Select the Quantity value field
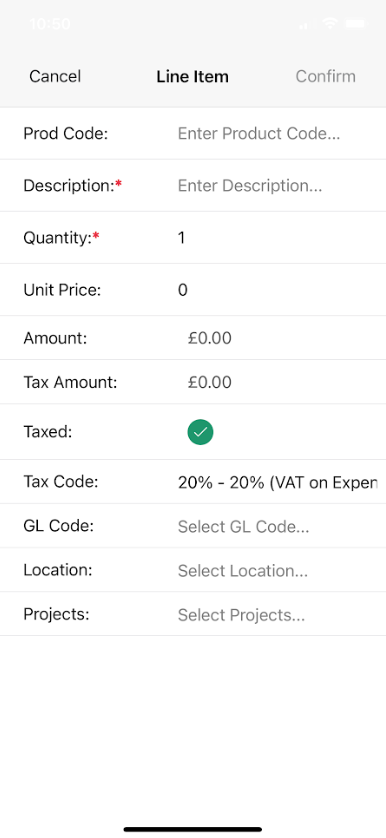 tap(278, 237)
